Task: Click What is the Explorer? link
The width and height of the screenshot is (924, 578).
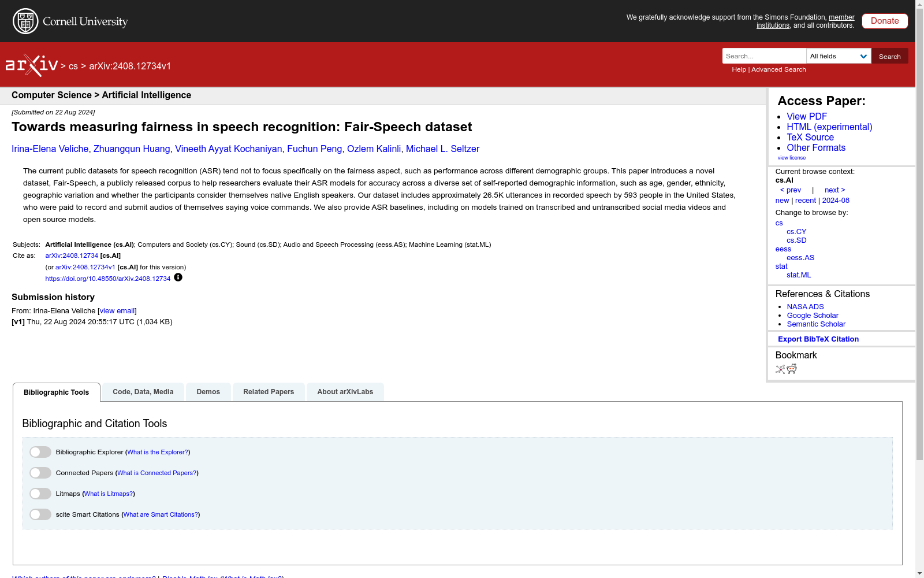Action: click(x=158, y=452)
